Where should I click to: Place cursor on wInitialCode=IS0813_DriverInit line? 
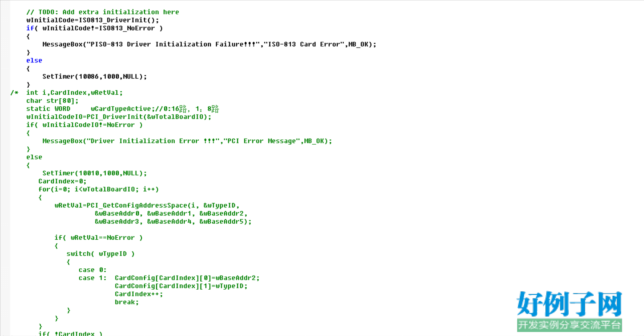tap(93, 20)
